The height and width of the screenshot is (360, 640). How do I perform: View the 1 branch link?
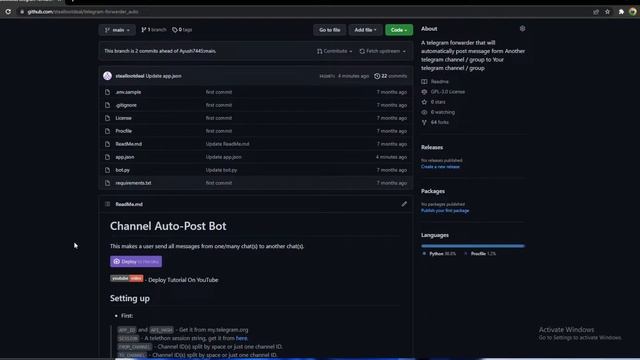click(x=153, y=30)
